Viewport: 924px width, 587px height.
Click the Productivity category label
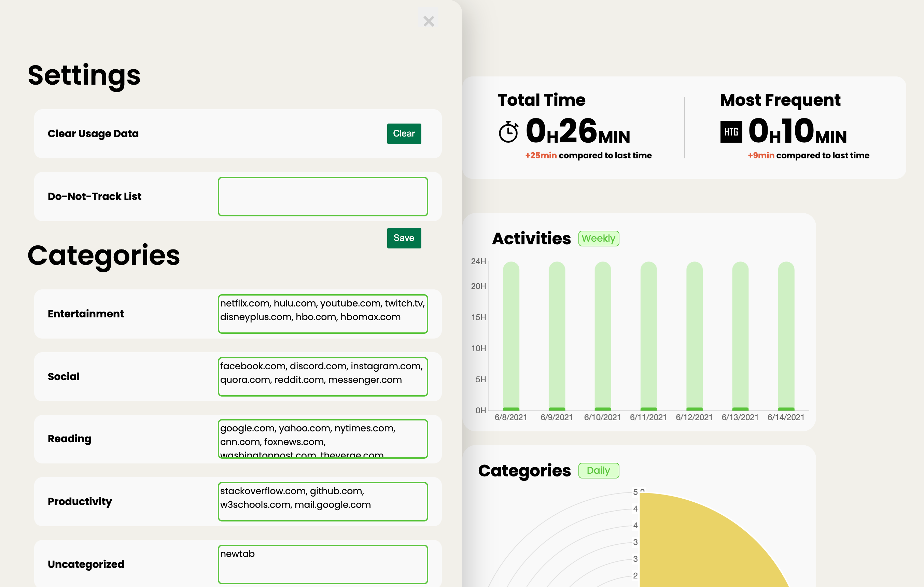pos(80,501)
